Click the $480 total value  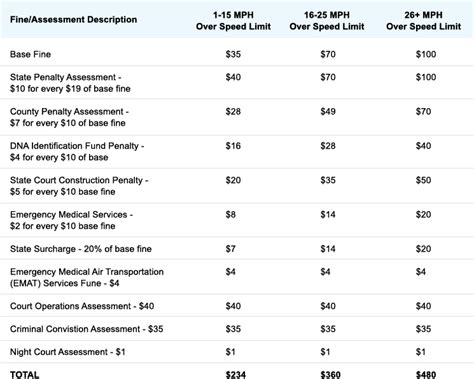click(426, 375)
